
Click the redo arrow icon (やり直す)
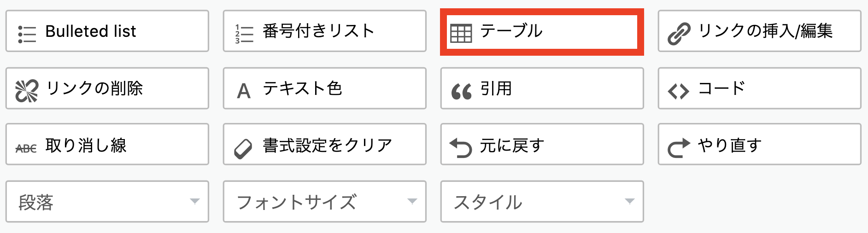tap(679, 148)
